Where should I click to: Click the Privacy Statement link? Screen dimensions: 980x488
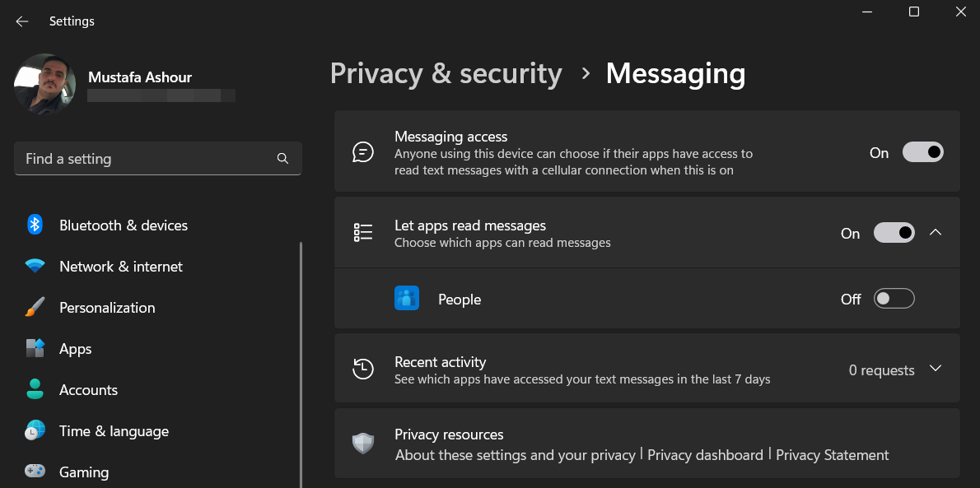coord(832,454)
